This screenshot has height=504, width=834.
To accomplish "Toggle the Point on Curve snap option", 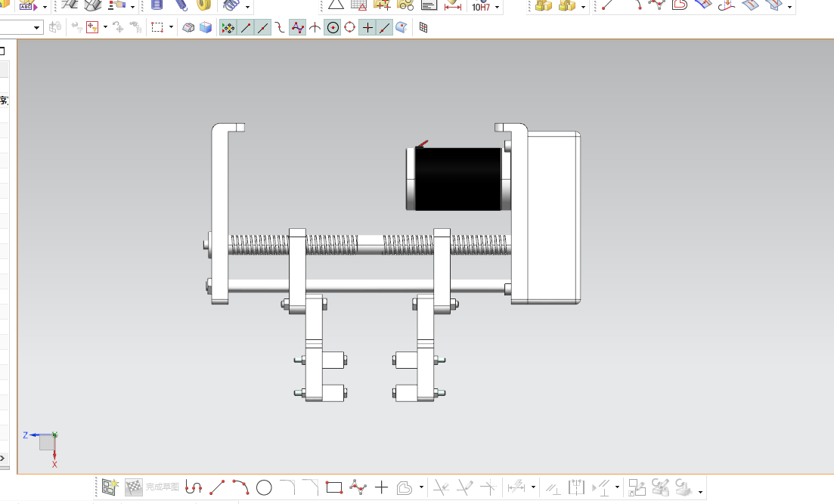I will (385, 28).
